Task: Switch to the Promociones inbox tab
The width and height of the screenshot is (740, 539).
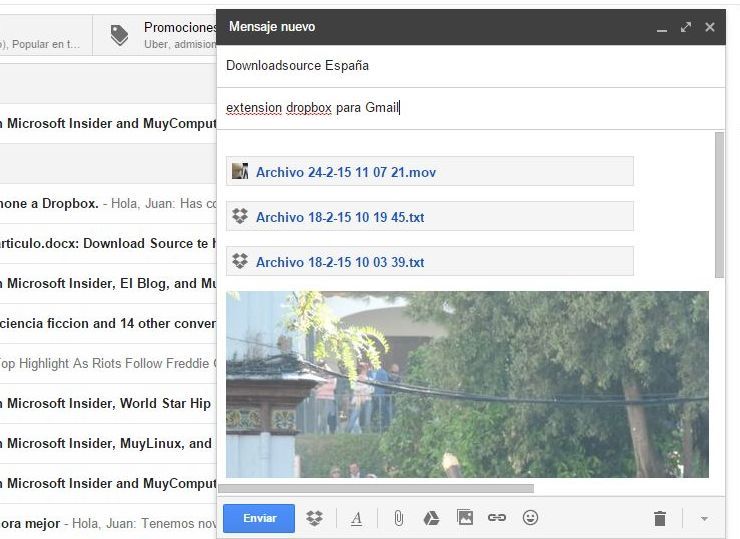Action: click(155, 35)
